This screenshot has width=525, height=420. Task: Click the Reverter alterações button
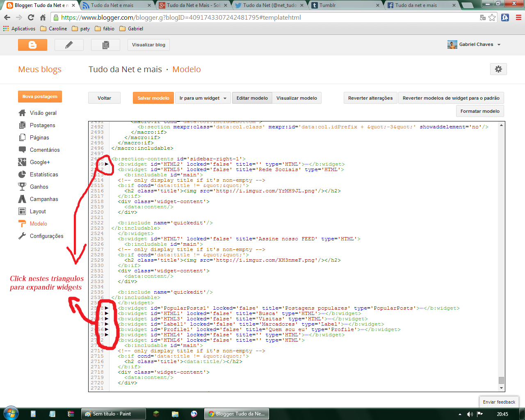[x=370, y=98]
